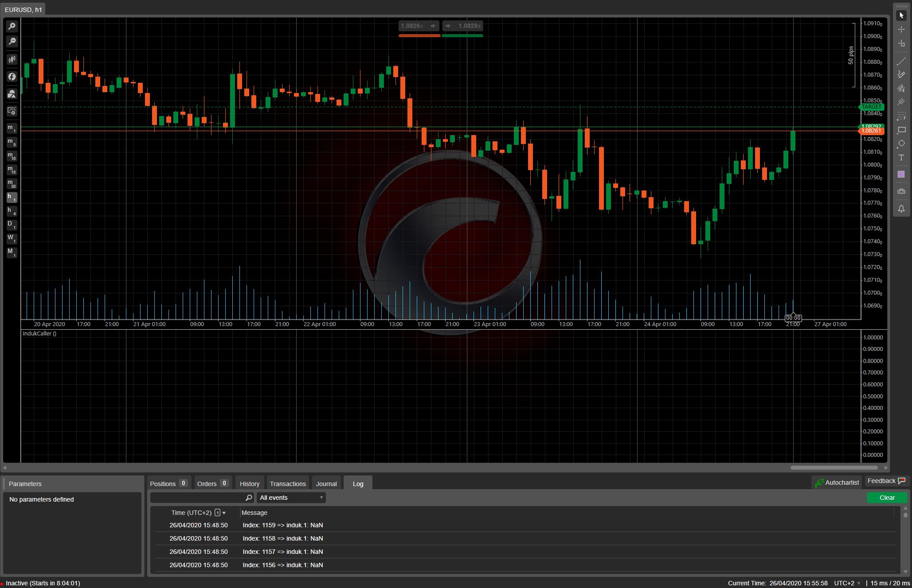Screen dimensions: 912x588
Task: Click the log search magnifier icon
Action: tap(249, 498)
